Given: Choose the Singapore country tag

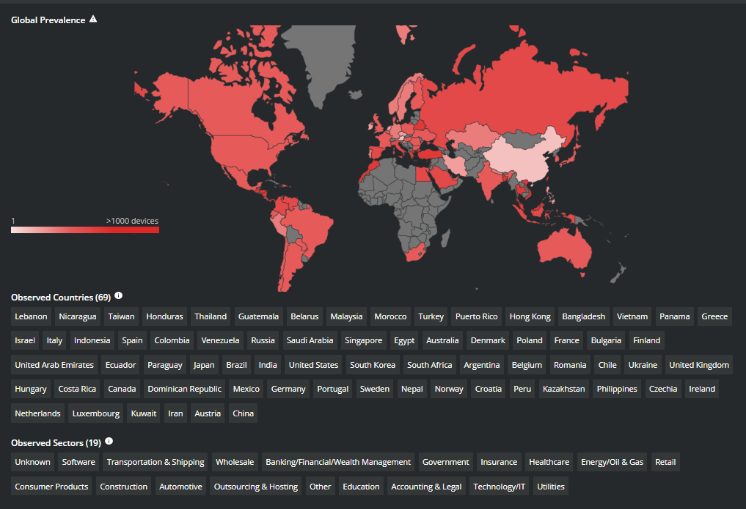Looking at the screenshot, I should point(363,341).
